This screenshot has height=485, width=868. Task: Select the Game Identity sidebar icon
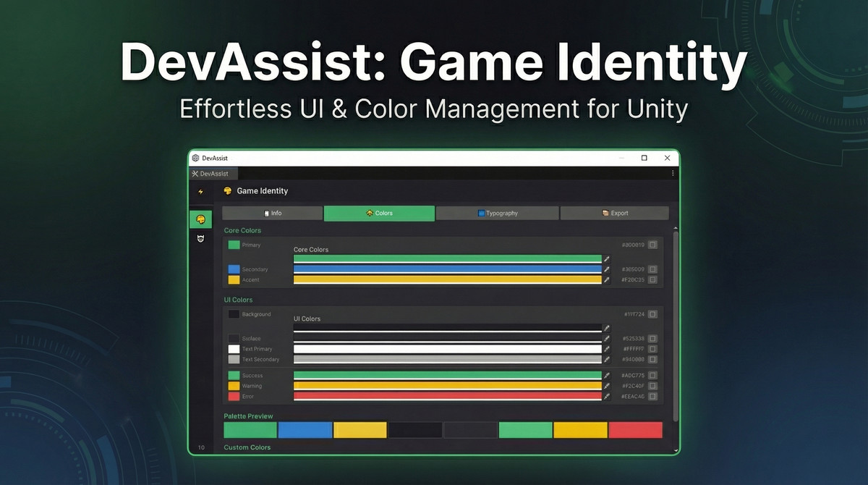[200, 219]
